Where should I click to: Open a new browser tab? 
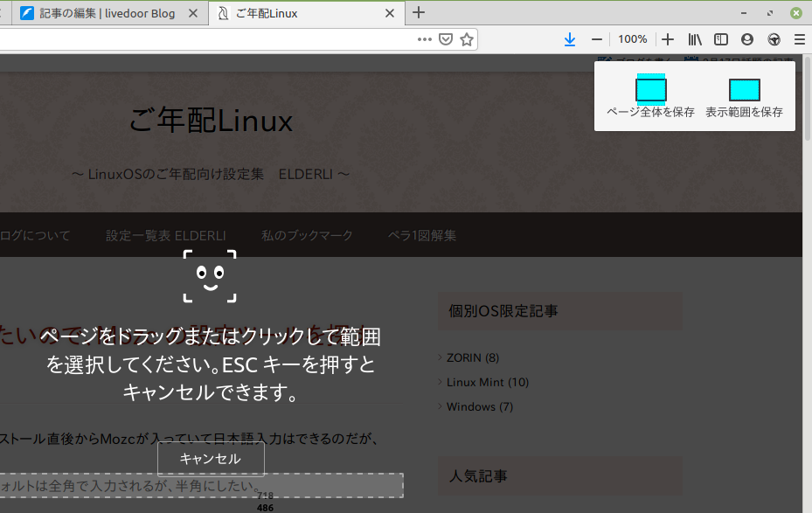(419, 13)
